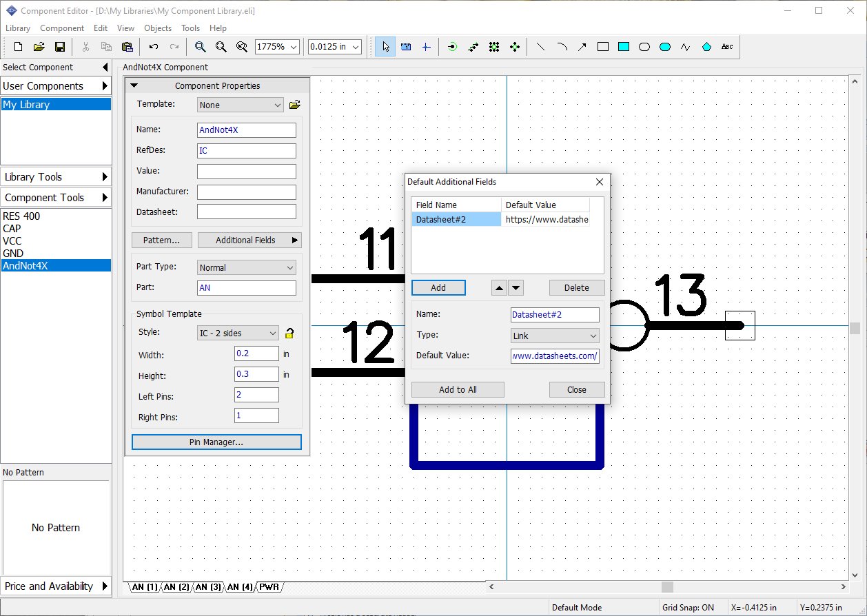
Task: Click the Delete button in dialog
Action: [x=577, y=287]
